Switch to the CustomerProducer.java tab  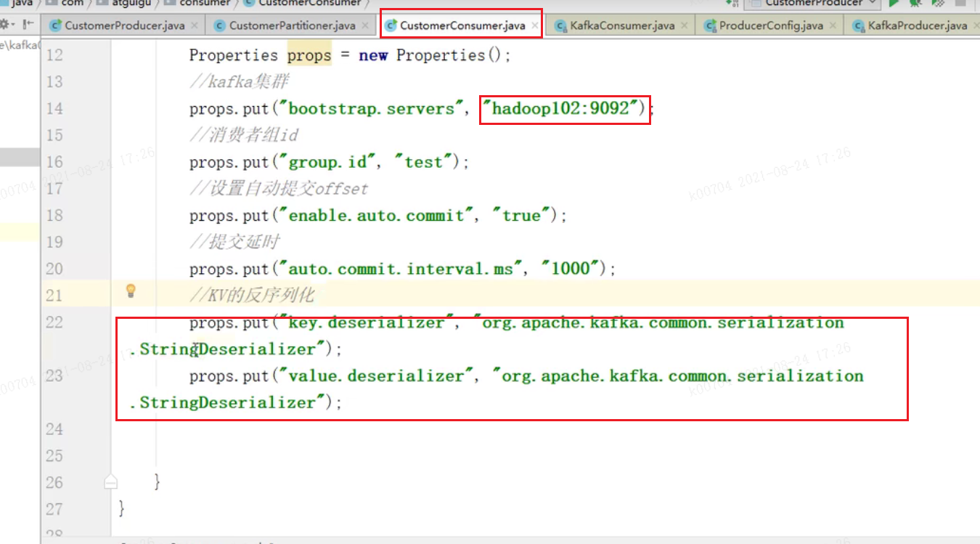pos(124,25)
